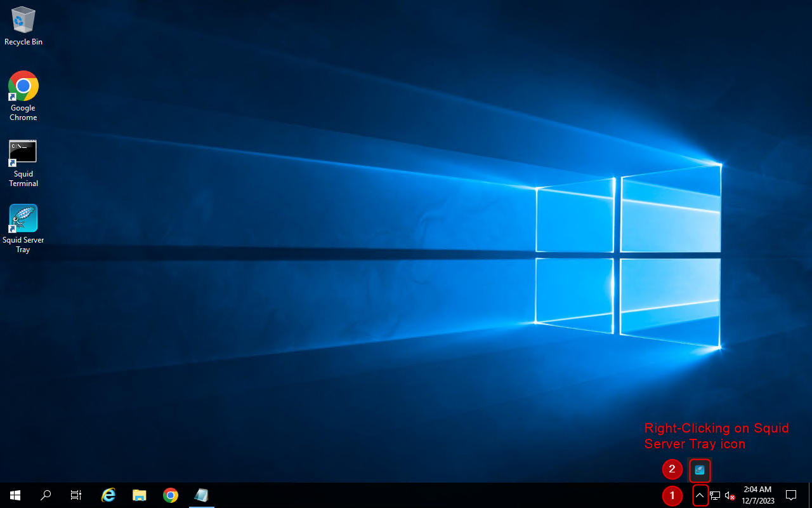This screenshot has width=812, height=508.
Task: Open Task View on the taskbar
Action: tap(75, 495)
